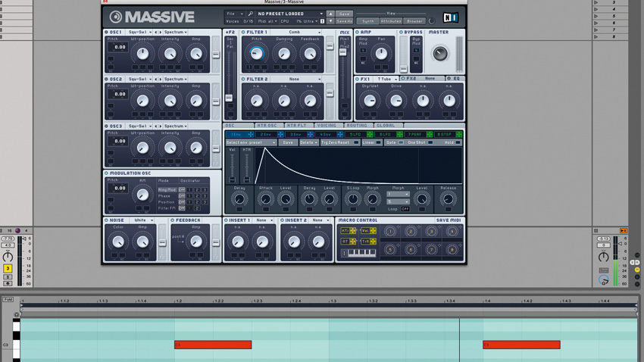
Task: Open the No Preset Loaded preset dropdown
Action: coord(290,14)
